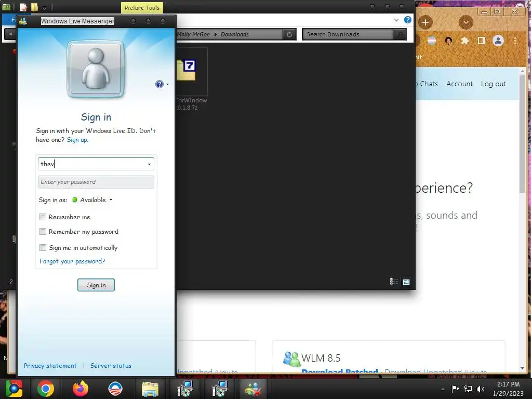
Task: Open Chrome profile avatar button
Action: coord(498,41)
